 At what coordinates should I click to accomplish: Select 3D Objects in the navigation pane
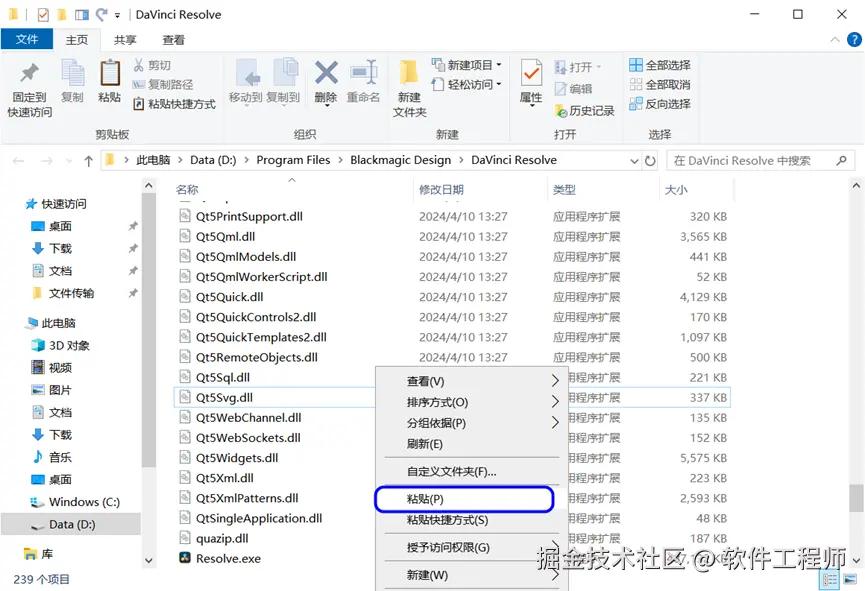click(61, 345)
